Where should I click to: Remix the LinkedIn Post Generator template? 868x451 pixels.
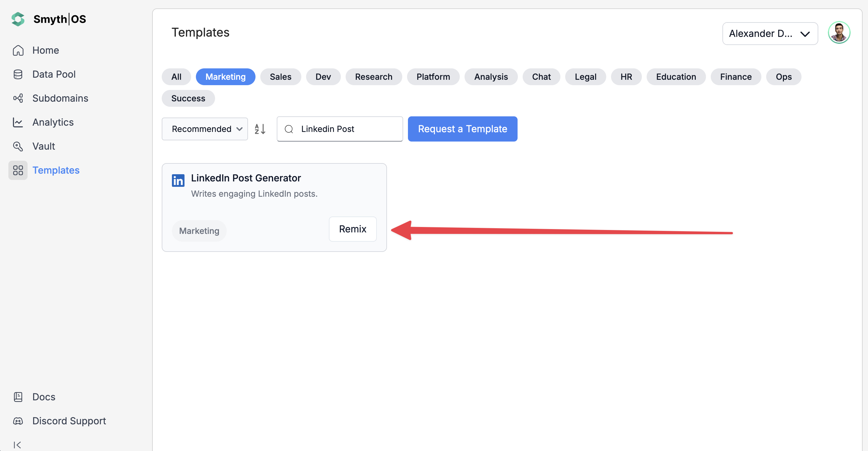pos(352,229)
